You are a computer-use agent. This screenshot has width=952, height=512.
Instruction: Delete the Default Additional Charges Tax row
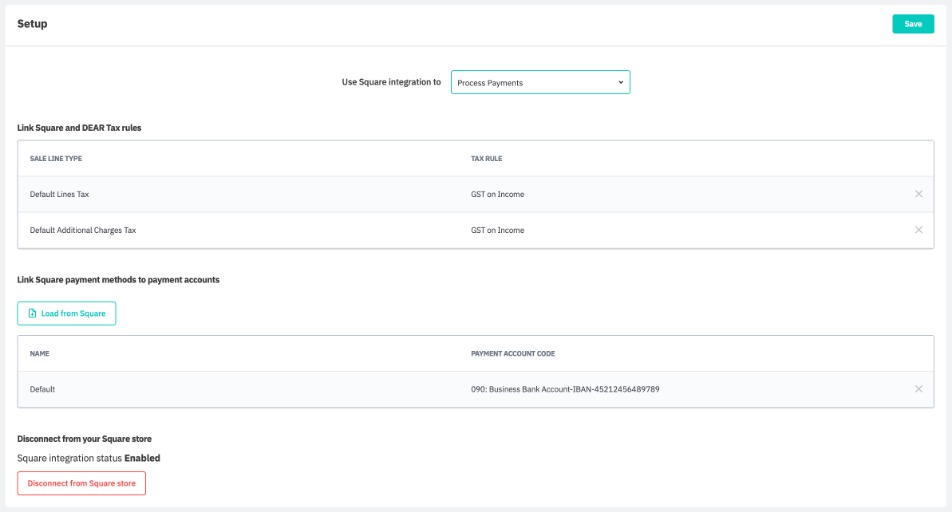click(x=918, y=230)
